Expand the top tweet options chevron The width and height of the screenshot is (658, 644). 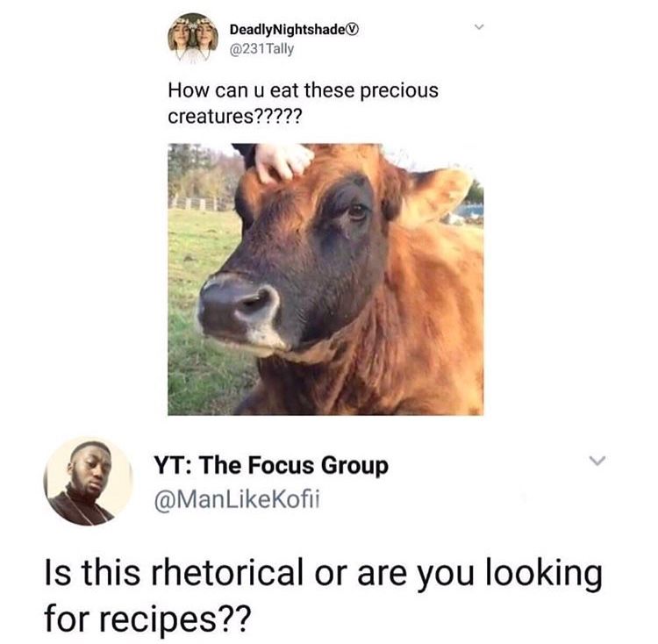click(x=479, y=28)
